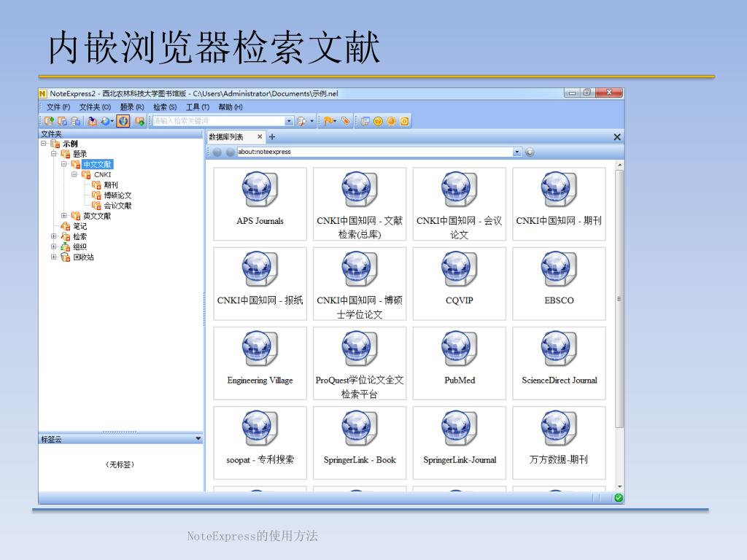Expand the 组织 tree node

click(x=54, y=246)
